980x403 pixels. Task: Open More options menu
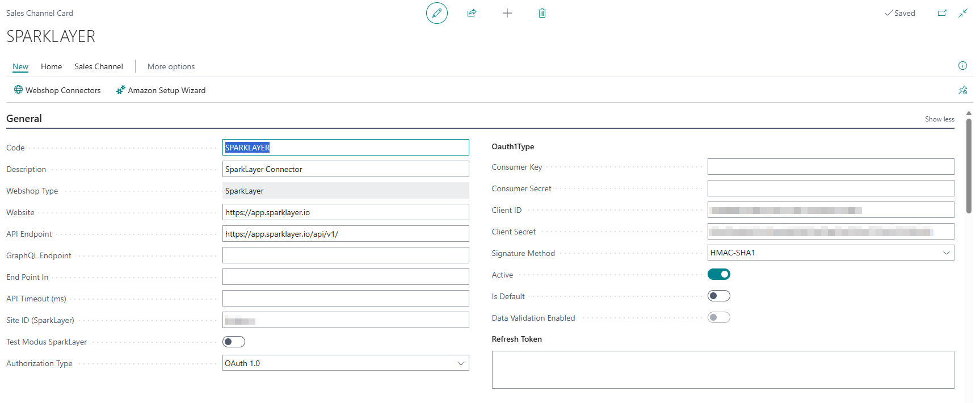click(171, 66)
